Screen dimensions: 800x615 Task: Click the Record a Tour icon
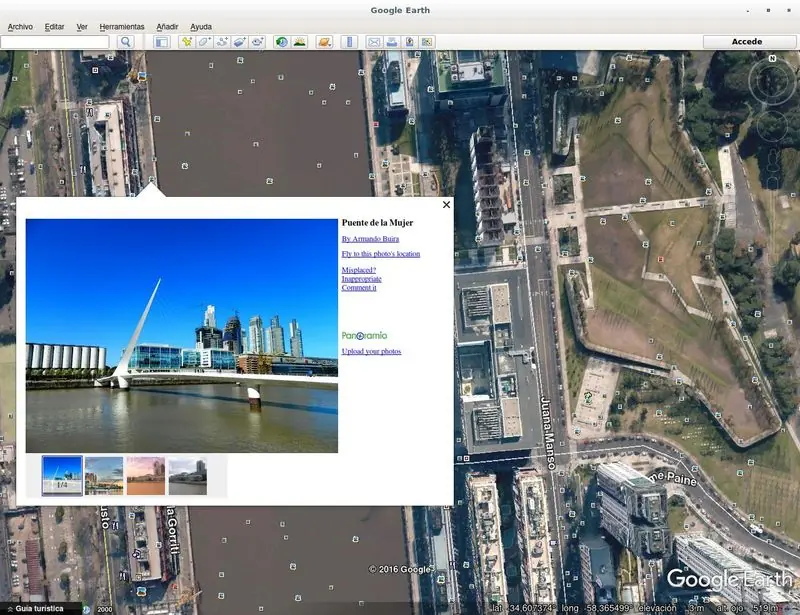(257, 42)
